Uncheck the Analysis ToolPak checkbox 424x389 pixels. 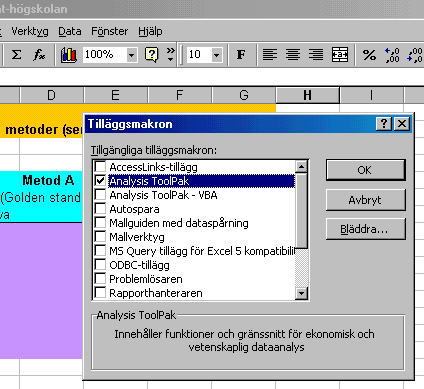(x=100, y=180)
